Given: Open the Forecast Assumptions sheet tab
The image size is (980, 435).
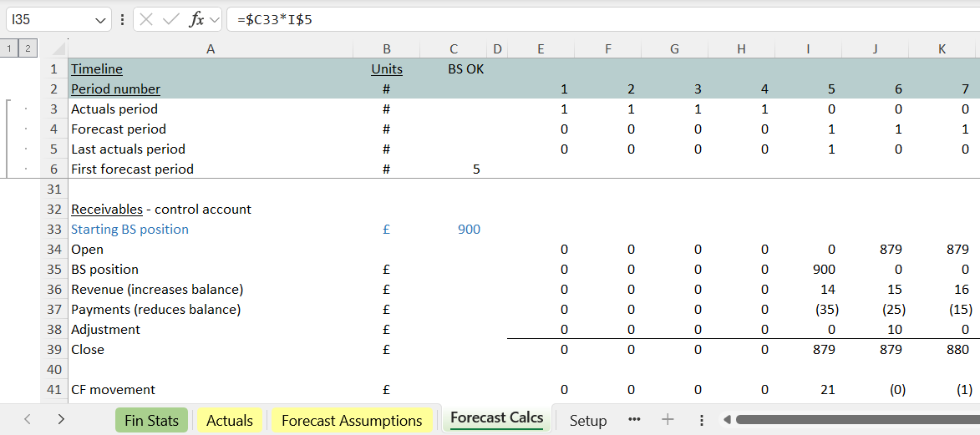Looking at the screenshot, I should point(352,420).
